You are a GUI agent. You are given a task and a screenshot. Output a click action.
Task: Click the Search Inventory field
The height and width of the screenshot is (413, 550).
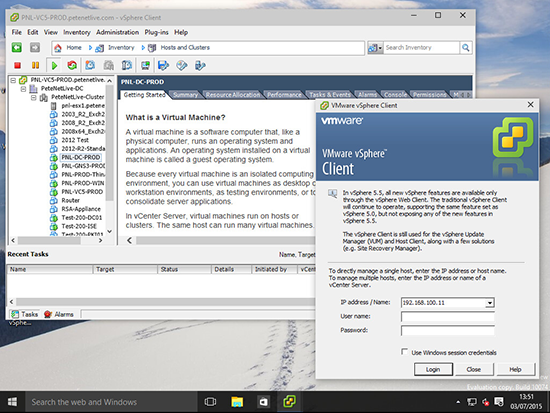coord(421,47)
